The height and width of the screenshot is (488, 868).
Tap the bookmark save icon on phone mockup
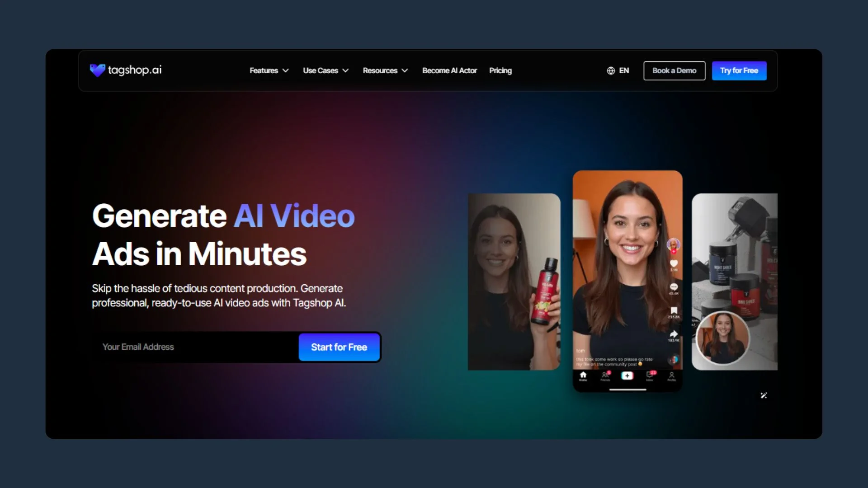pyautogui.click(x=674, y=310)
